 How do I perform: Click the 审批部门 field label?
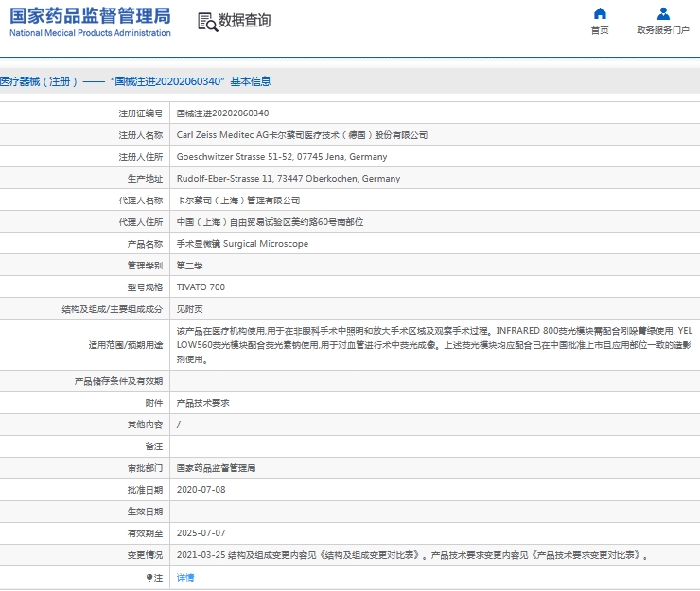(145, 468)
